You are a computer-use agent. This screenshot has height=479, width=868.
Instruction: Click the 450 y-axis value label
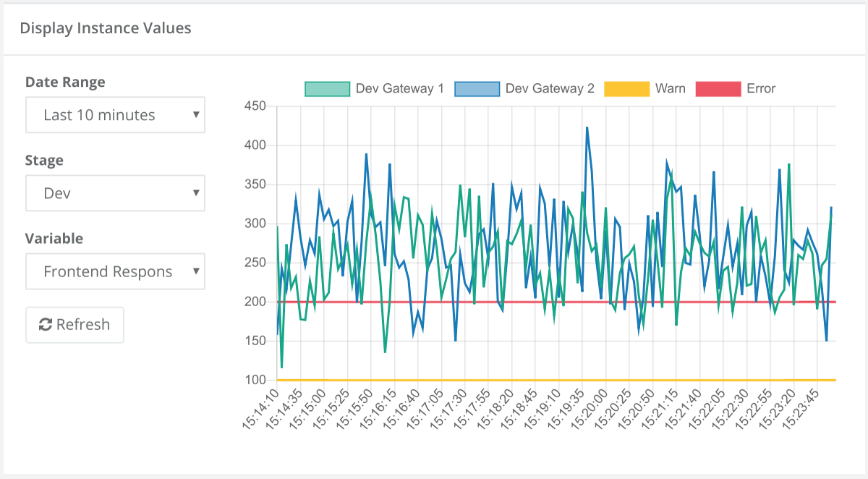point(256,106)
